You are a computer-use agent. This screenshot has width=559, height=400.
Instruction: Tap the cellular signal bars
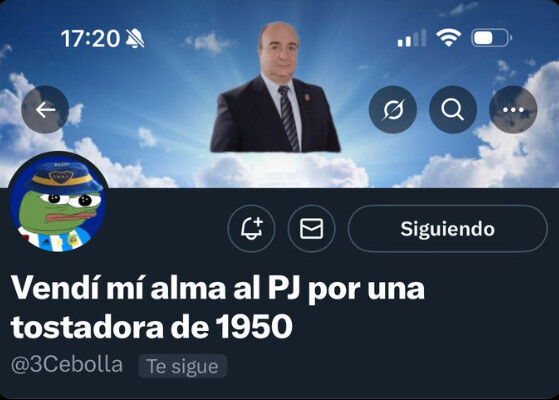click(x=412, y=38)
